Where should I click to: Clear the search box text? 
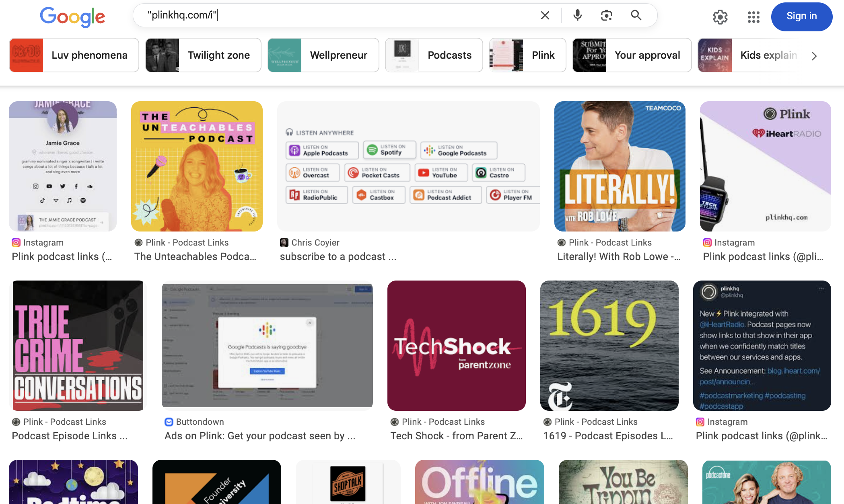545,15
